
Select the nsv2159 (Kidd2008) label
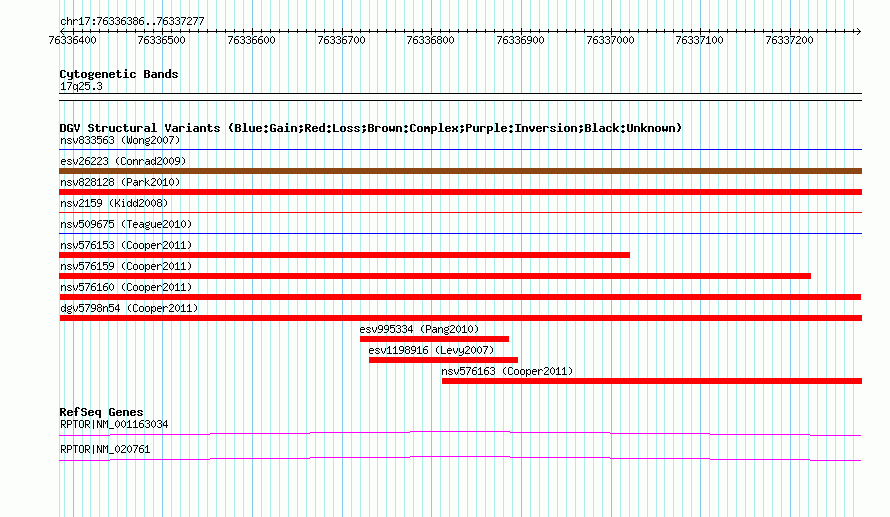click(114, 203)
